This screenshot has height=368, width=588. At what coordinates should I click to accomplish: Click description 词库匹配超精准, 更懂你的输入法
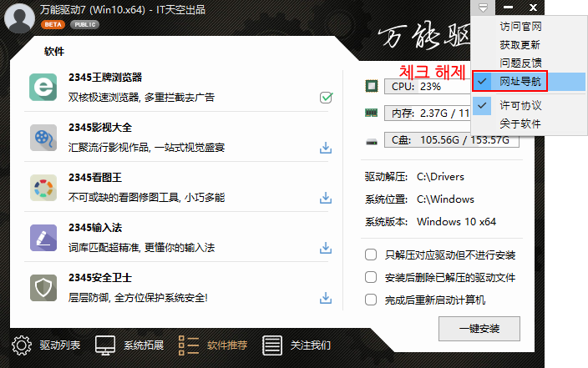tap(141, 248)
